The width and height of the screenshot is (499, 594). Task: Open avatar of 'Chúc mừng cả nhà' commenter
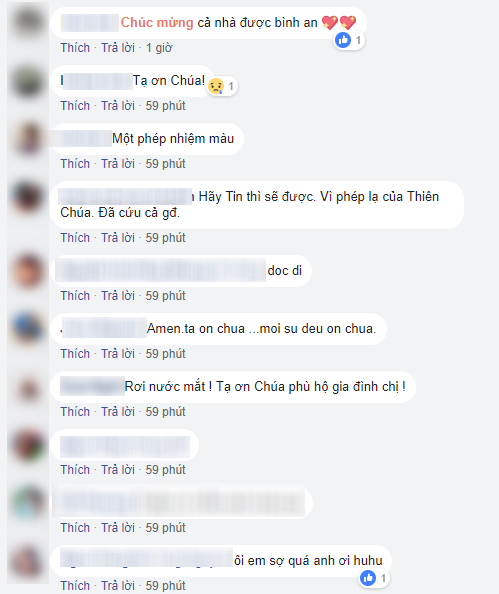28,21
